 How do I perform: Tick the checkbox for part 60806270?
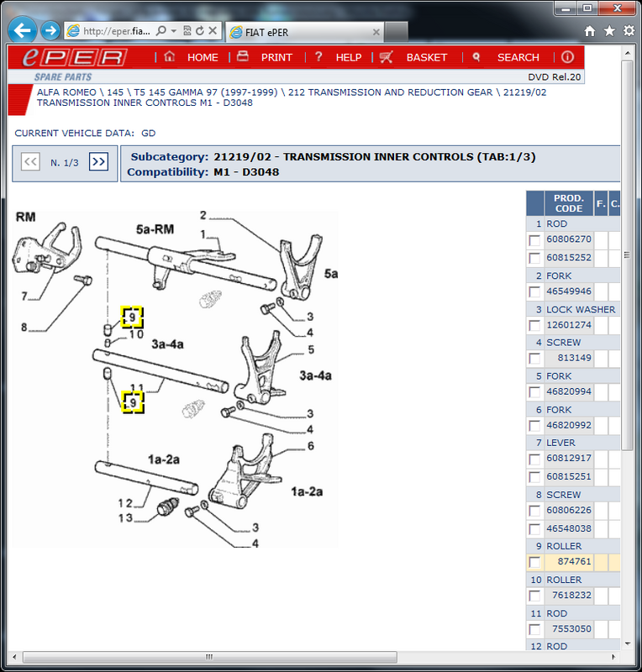coord(534,240)
